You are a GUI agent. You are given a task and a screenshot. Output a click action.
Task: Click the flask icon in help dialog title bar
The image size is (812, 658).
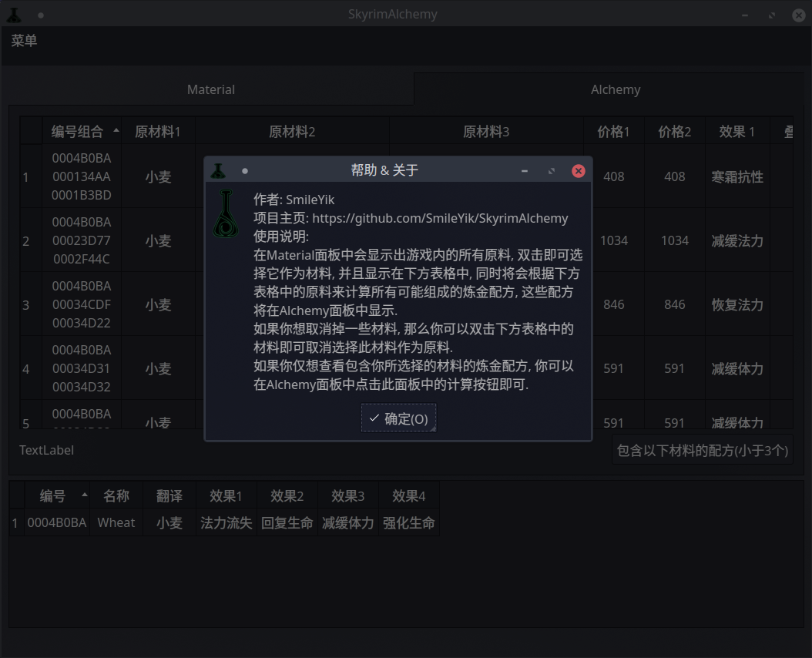[x=218, y=170]
